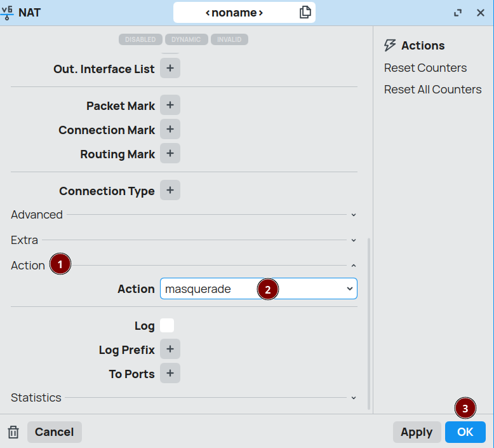This screenshot has width=494, height=448.
Task: Click the trash delete icon
Action: 13,432
